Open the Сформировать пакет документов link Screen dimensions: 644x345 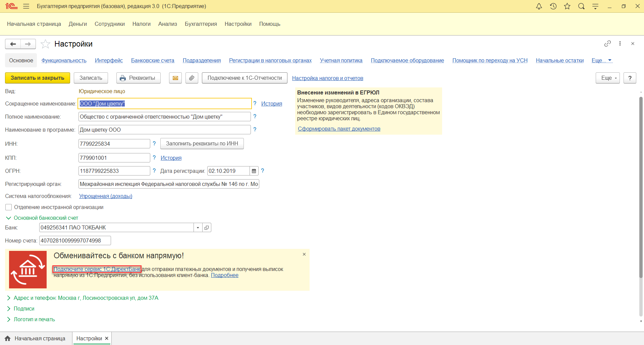click(x=339, y=129)
